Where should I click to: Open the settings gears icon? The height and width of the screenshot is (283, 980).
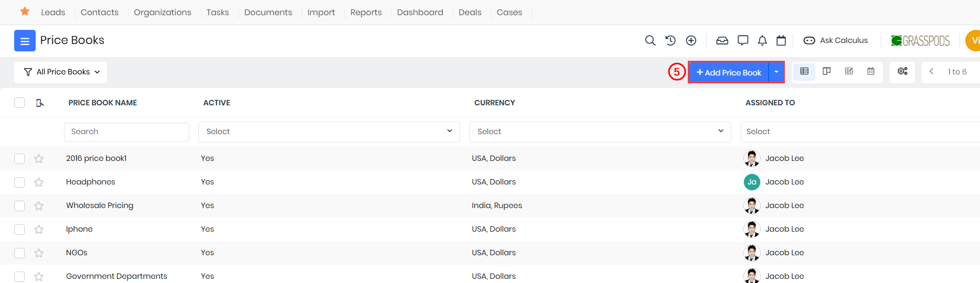tap(902, 71)
